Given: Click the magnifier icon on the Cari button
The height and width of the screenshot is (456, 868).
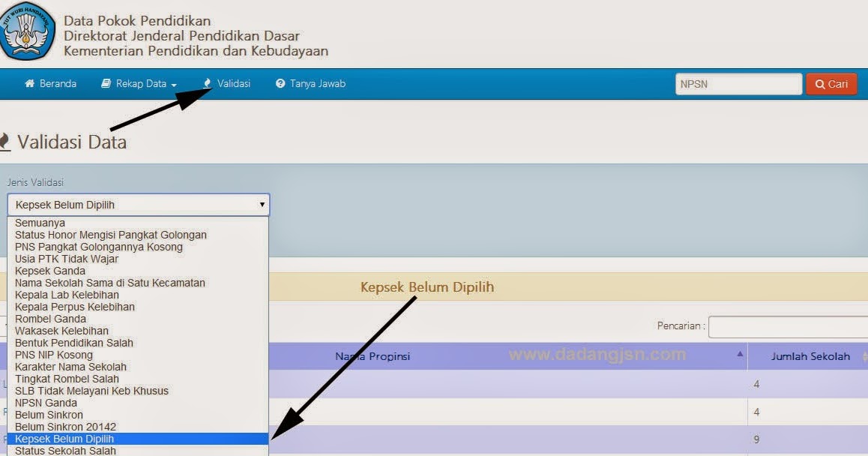Looking at the screenshot, I should pyautogui.click(x=819, y=83).
